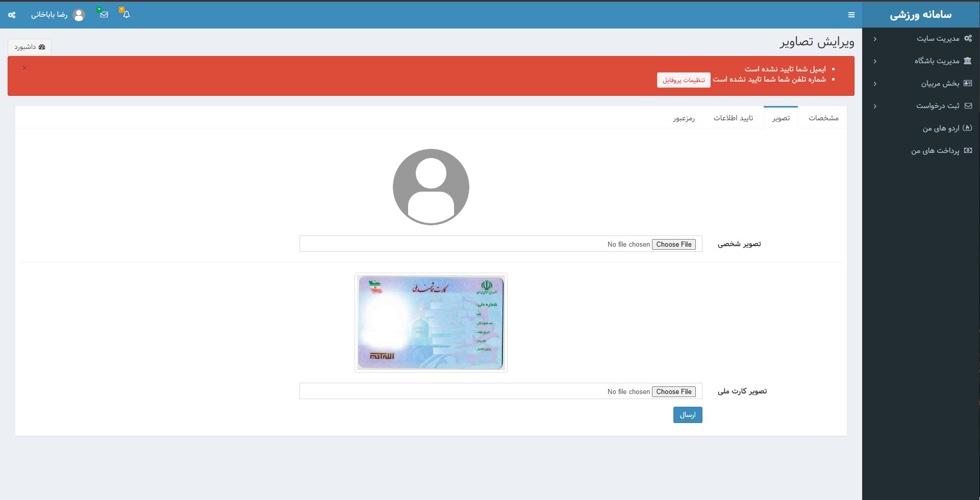This screenshot has width=980, height=500.
Task: Click the hamburger sidebar toggle icon
Action: coord(851,15)
